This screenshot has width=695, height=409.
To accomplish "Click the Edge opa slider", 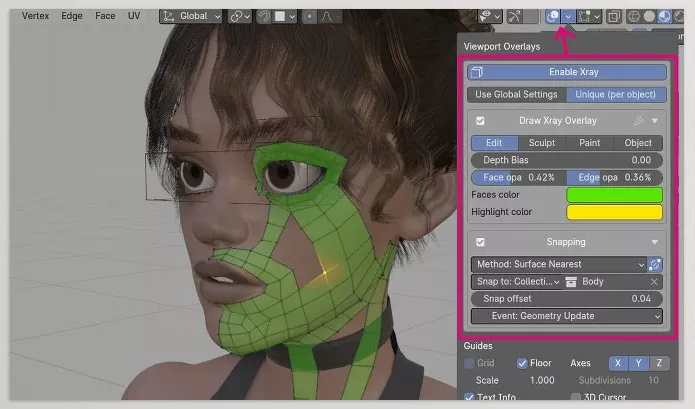I will 615,178.
